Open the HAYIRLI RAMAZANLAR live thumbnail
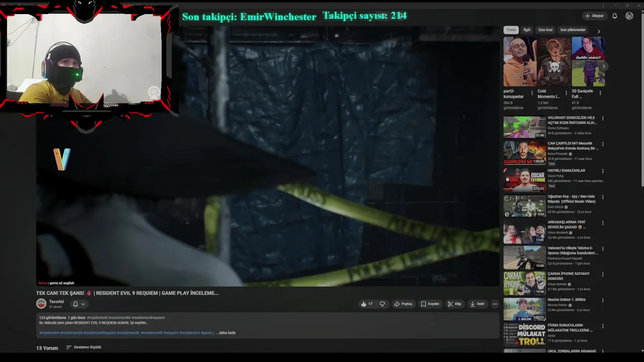 [525, 179]
